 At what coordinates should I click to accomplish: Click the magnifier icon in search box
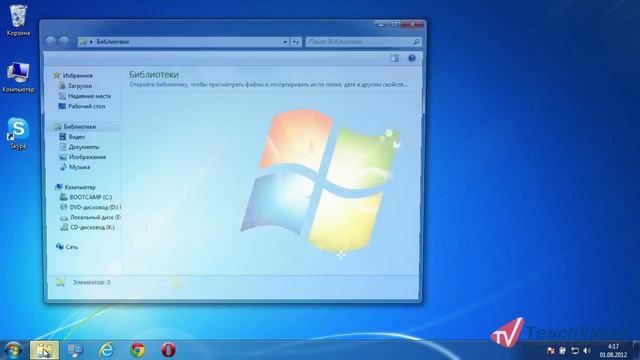coord(416,42)
